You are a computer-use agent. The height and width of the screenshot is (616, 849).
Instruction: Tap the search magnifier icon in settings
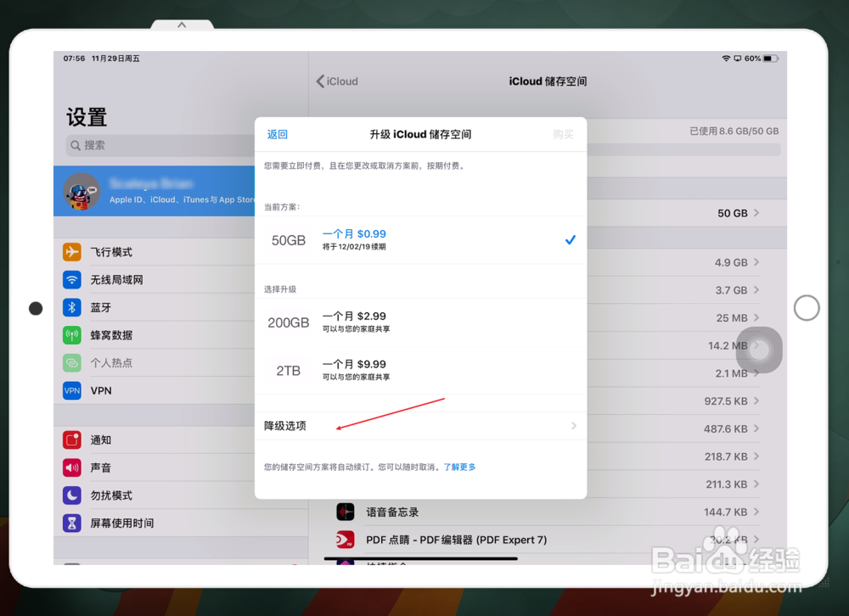76,146
